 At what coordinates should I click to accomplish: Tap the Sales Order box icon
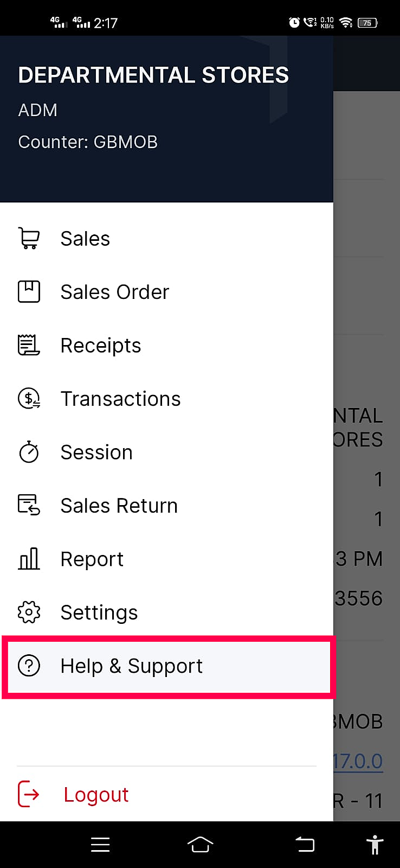point(29,292)
